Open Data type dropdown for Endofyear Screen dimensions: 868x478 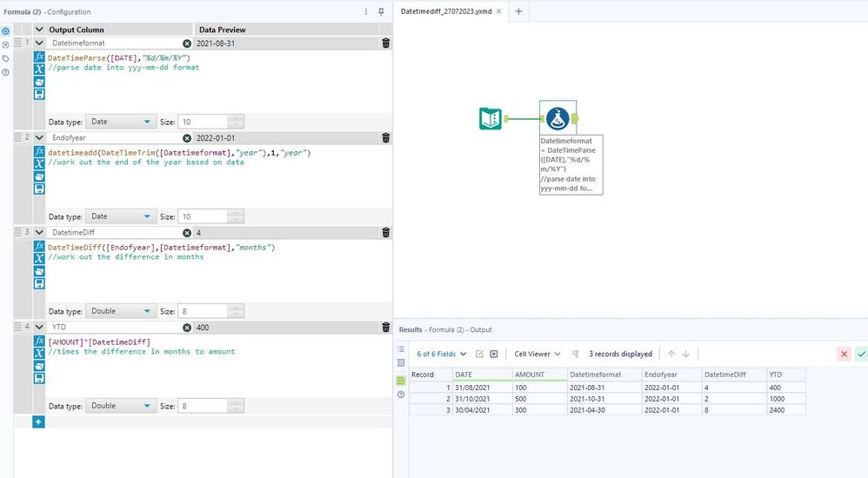coord(120,216)
